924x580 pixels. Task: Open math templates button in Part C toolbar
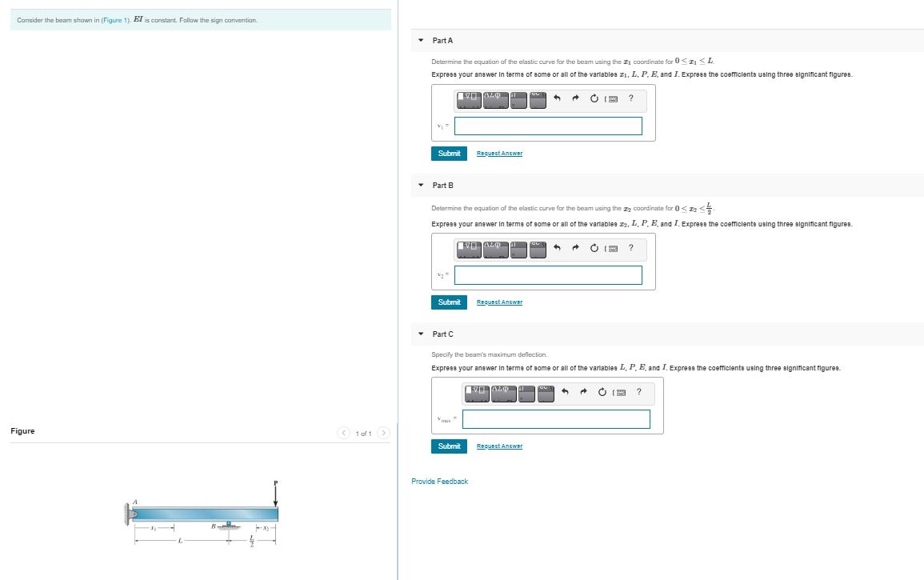click(477, 393)
